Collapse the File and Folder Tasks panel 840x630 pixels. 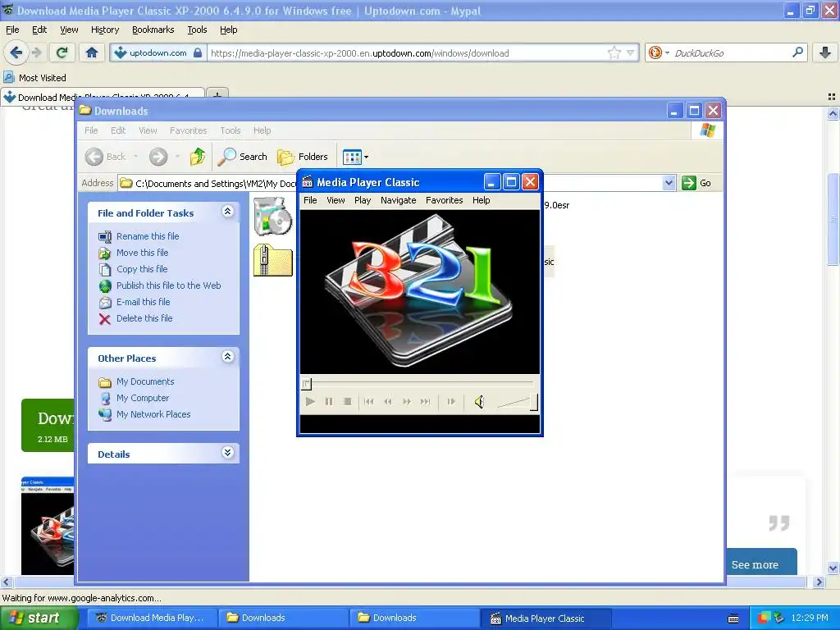228,212
